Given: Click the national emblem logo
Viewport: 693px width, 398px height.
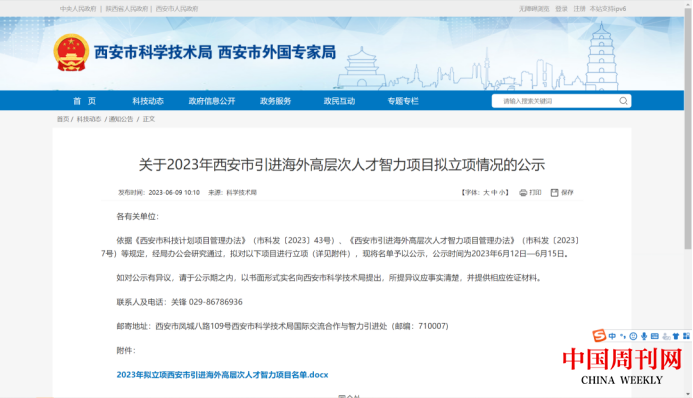Looking at the screenshot, I should coord(71,53).
